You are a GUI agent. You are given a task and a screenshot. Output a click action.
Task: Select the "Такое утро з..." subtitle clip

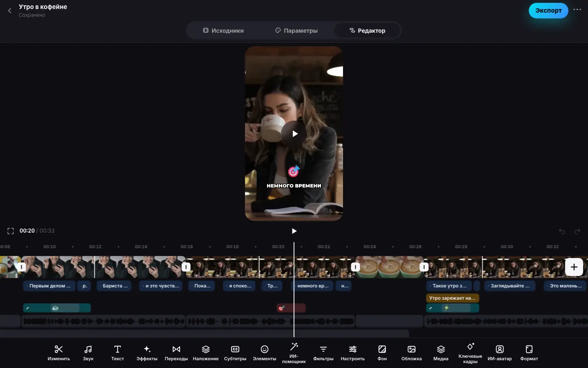(x=449, y=286)
